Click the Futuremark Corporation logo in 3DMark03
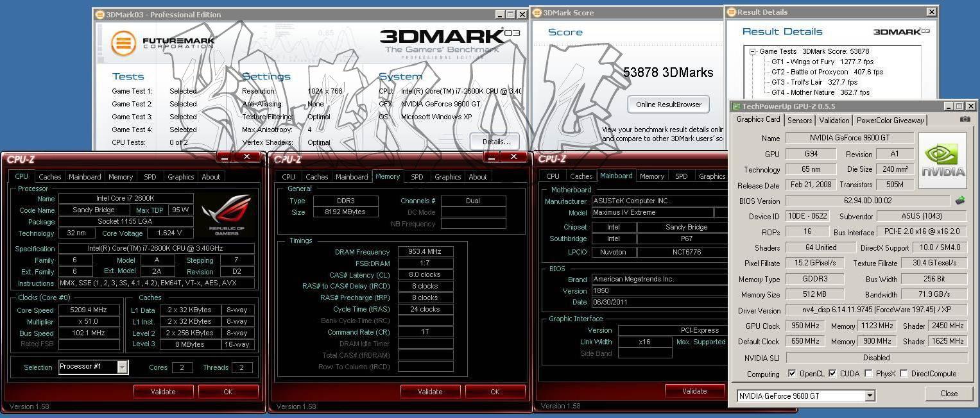 tap(162, 43)
